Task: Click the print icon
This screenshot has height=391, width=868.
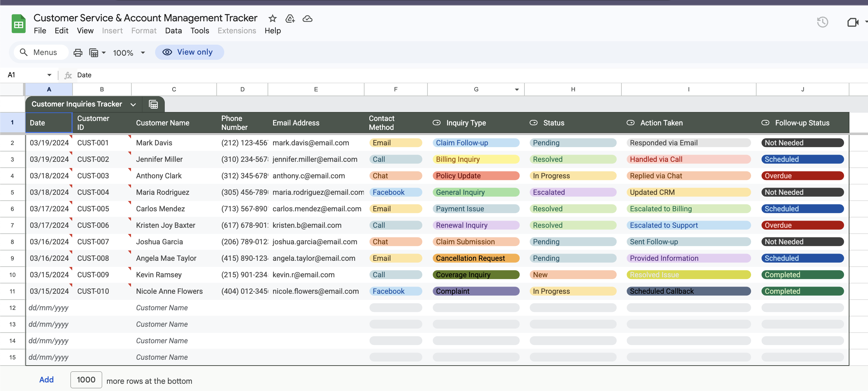Action: [78, 53]
